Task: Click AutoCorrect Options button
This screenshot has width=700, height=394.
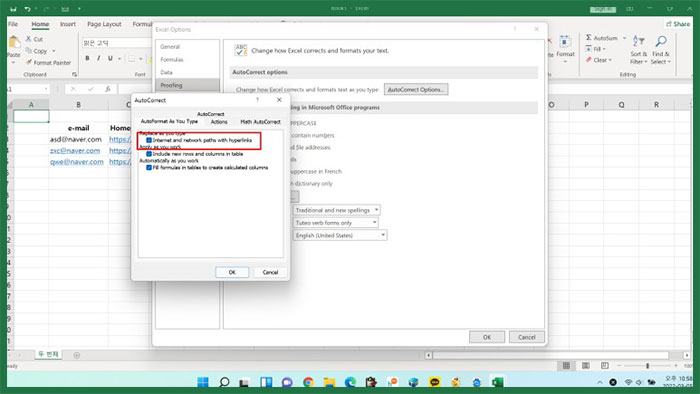Action: (416, 90)
